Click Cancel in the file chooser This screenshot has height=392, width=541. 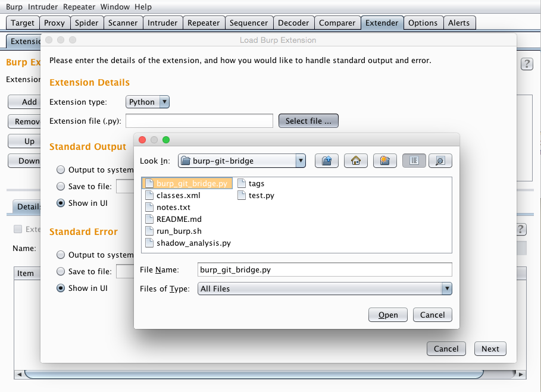(x=432, y=315)
